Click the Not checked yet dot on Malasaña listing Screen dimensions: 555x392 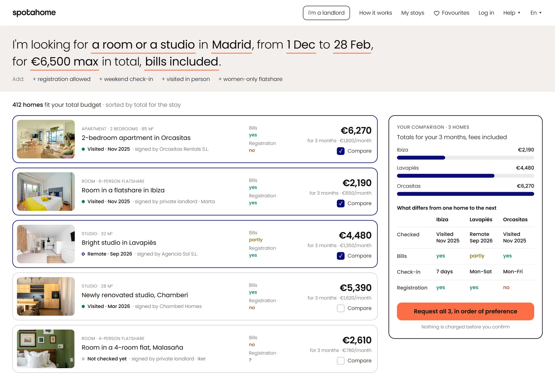83,359
